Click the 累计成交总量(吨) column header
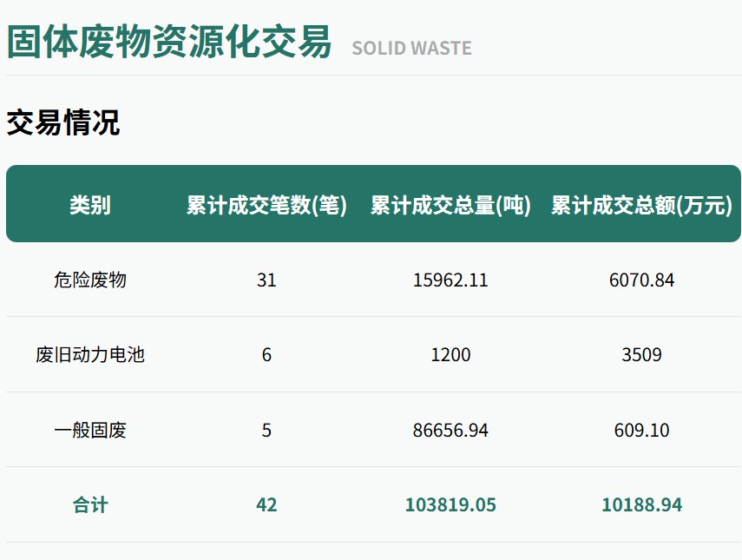The image size is (742, 560). coord(450,205)
